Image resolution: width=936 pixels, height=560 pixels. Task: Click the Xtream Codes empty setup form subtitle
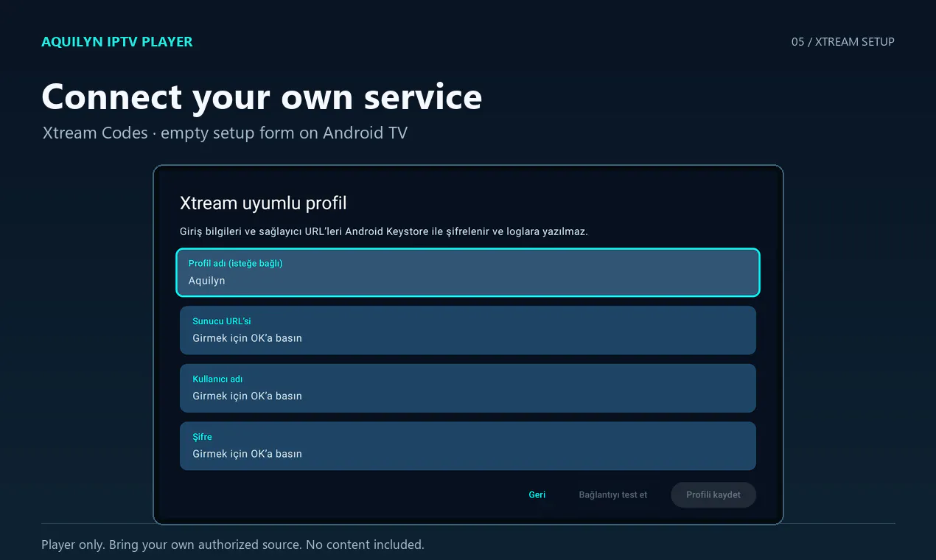click(225, 133)
